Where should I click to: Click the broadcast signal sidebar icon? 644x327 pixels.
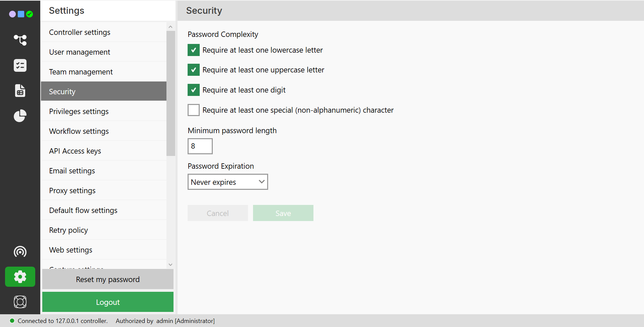coord(20,252)
